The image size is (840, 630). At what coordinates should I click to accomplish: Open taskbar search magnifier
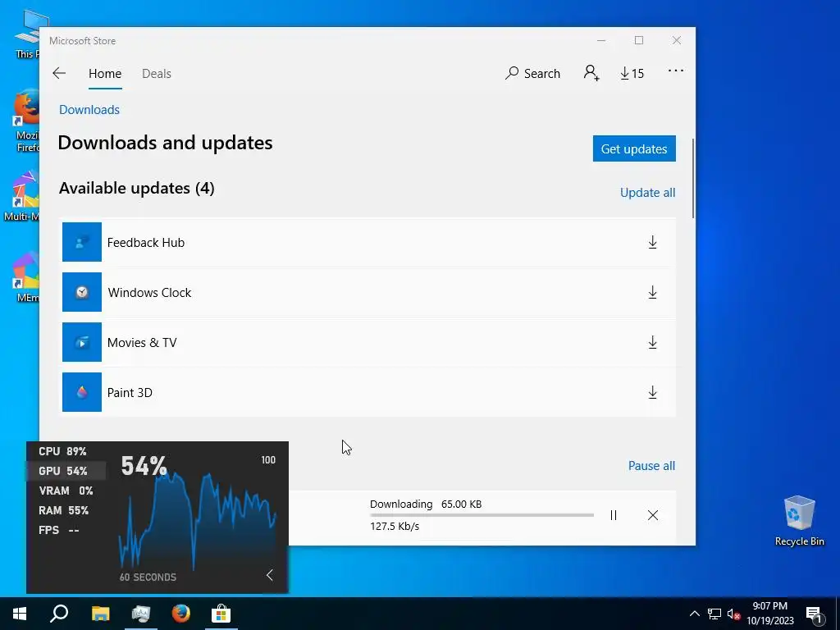click(59, 614)
